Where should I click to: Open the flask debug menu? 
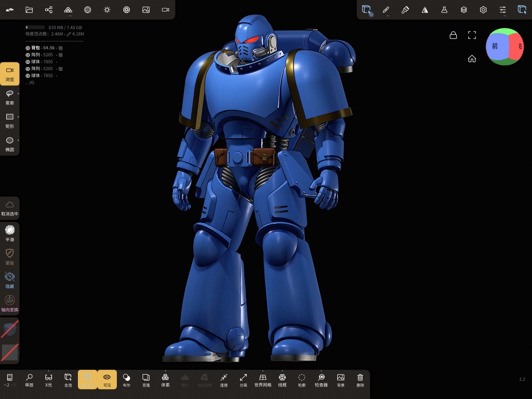(444, 10)
